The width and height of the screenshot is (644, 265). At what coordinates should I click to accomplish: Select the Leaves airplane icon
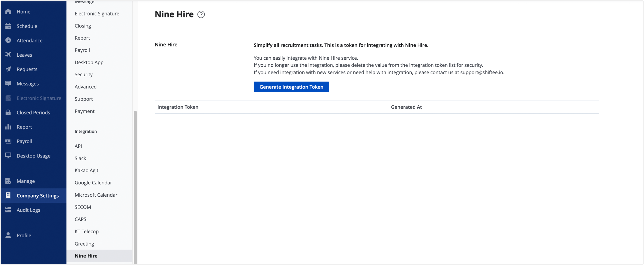[x=8, y=55]
